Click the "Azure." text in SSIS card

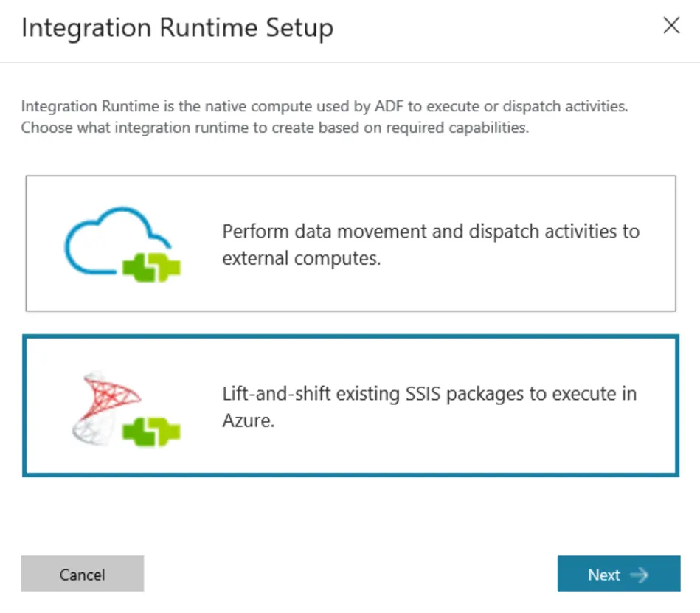[x=249, y=422]
